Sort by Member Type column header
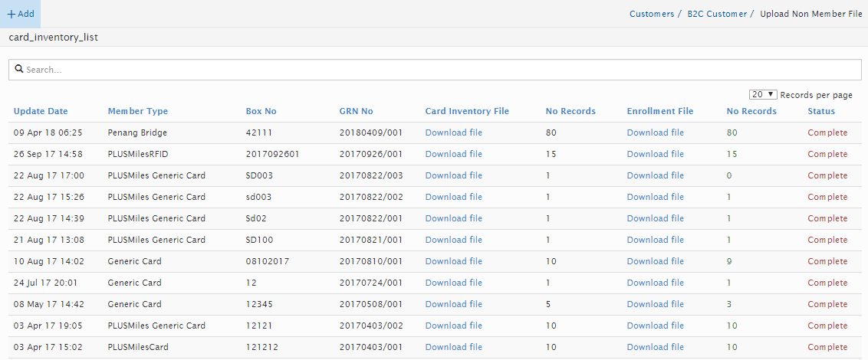Screen dimensions: 868x360 click(x=137, y=111)
